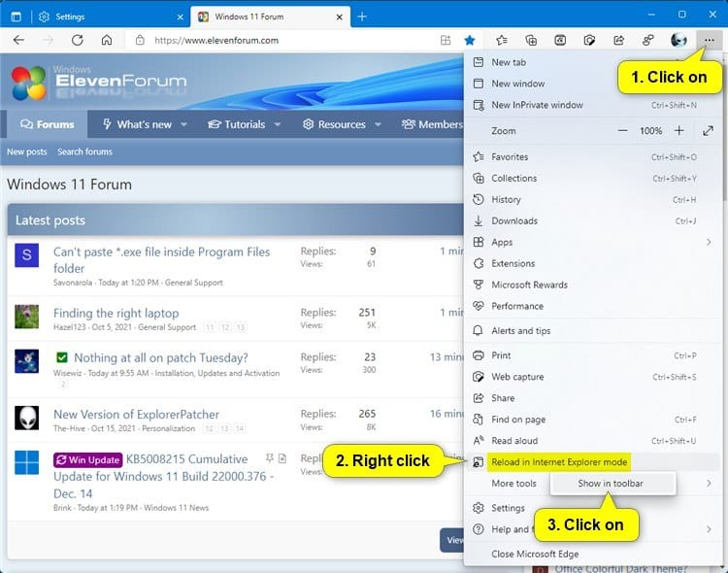The image size is (728, 573).
Task: Click the Search forums link
Action: [85, 152]
